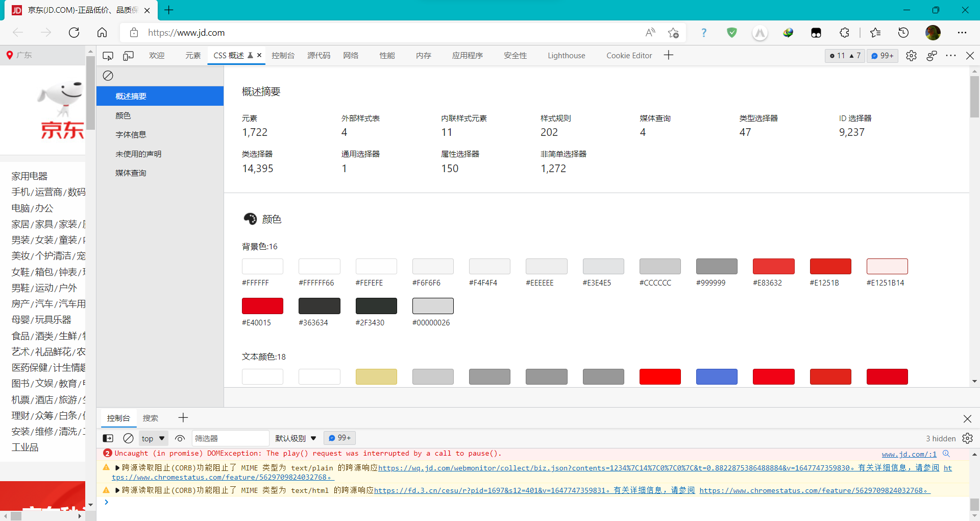Add a drawer tab with plus icon
Viewport: 980px width, 521px height.
coord(183,418)
